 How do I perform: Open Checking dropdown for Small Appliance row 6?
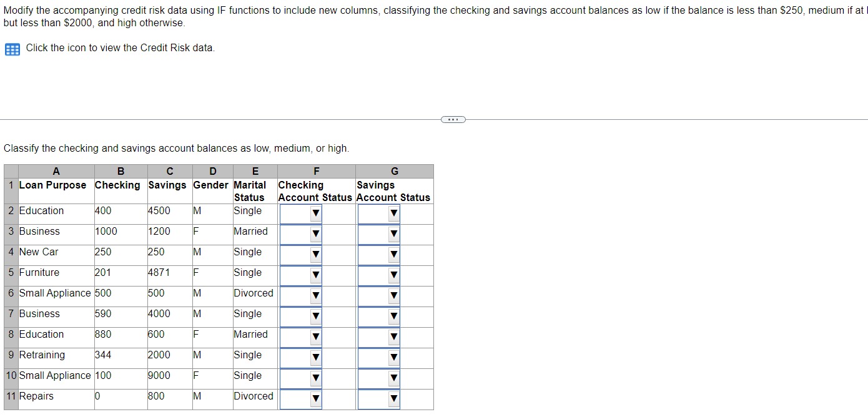coord(315,295)
